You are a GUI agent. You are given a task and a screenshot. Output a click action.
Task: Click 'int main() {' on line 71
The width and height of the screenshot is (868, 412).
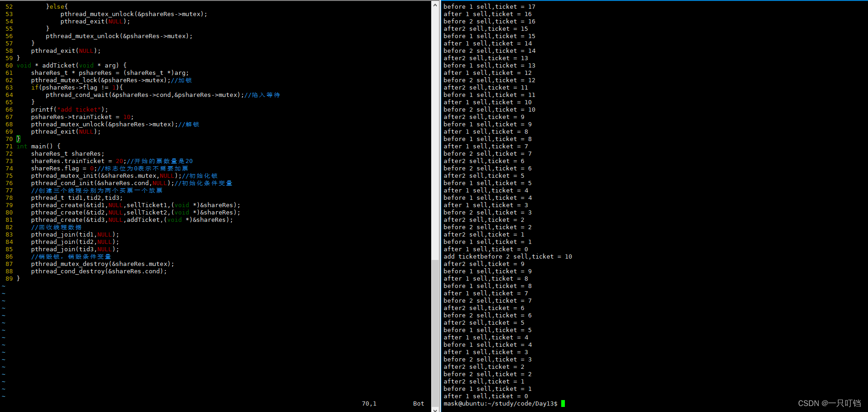click(x=39, y=147)
